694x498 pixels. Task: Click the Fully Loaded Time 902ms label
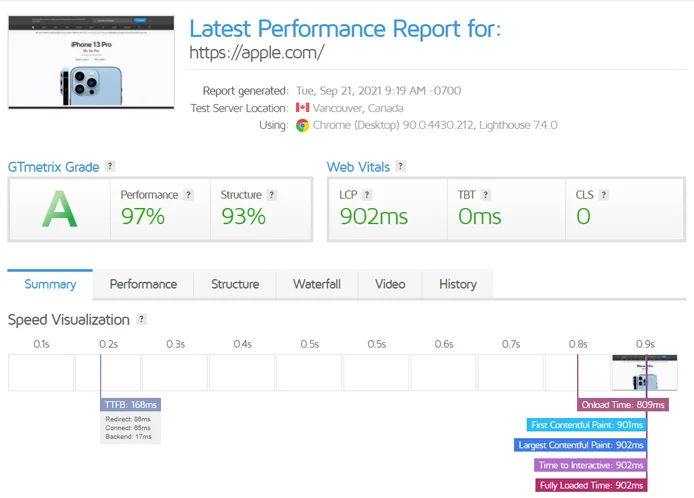tap(590, 485)
